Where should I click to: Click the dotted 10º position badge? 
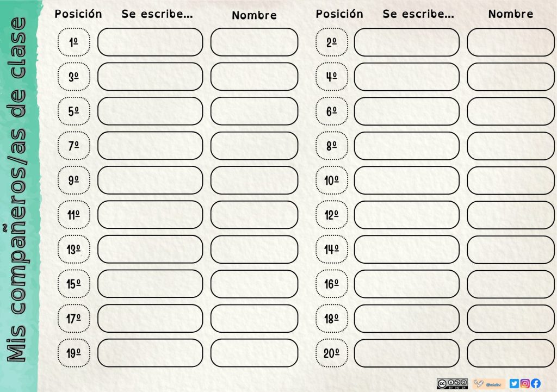pos(331,181)
